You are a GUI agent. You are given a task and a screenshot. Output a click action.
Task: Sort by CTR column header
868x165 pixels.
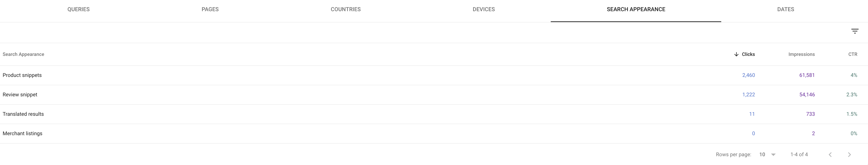coord(853,54)
